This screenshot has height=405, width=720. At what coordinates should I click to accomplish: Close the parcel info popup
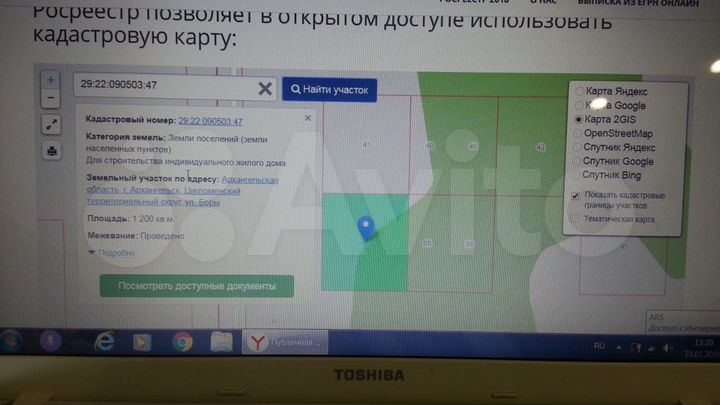(308, 118)
